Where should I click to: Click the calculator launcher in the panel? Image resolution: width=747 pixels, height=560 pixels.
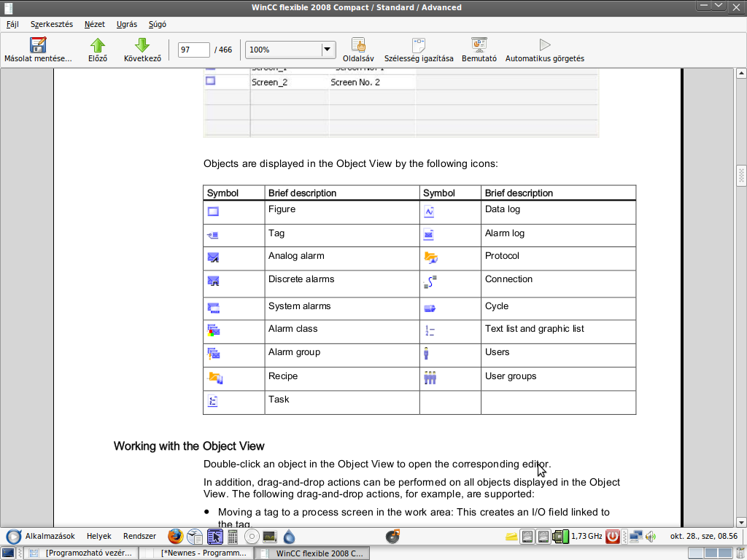(233, 537)
